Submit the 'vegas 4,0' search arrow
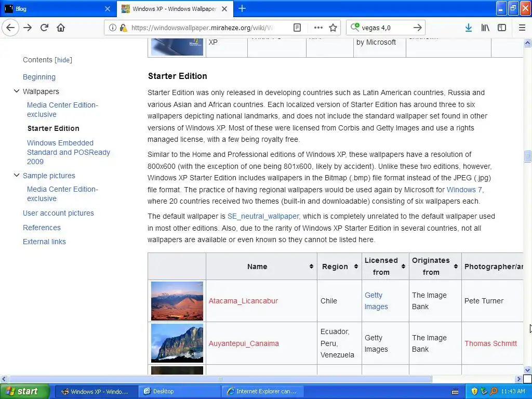The image size is (532, 399). tap(418, 28)
